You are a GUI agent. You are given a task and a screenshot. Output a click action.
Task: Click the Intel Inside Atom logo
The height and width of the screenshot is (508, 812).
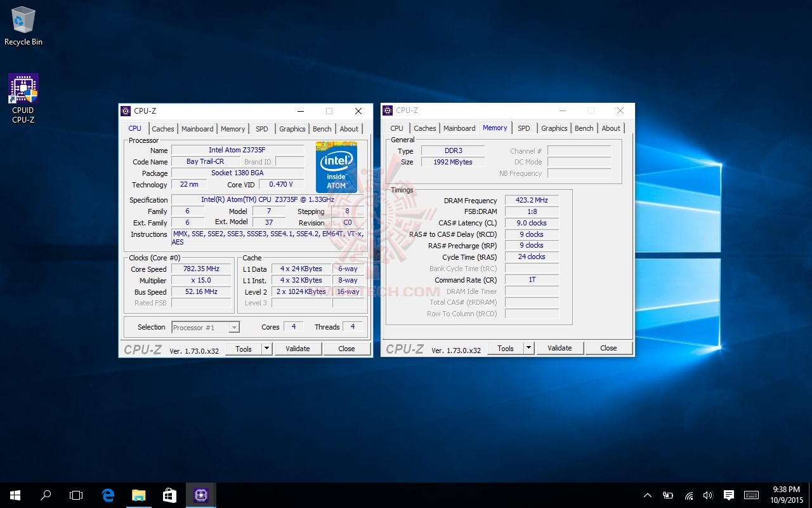[x=336, y=167]
